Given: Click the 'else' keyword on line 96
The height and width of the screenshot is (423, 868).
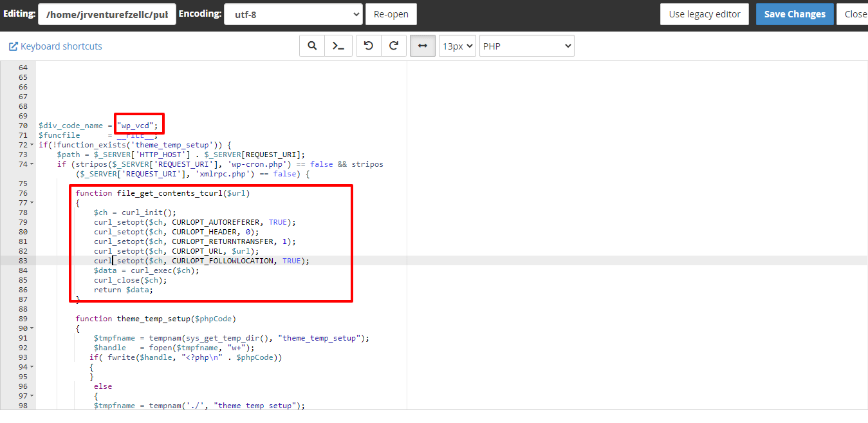Looking at the screenshot, I should (103, 386).
